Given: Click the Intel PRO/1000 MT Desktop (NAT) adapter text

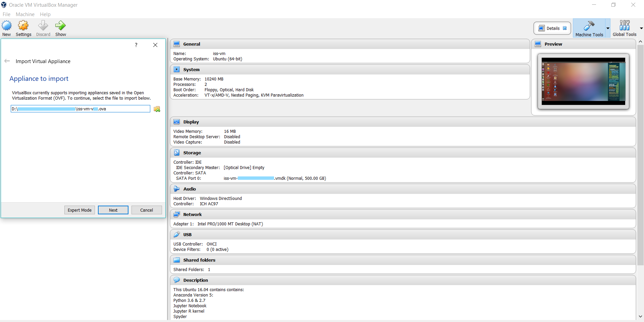Looking at the screenshot, I should [230, 224].
